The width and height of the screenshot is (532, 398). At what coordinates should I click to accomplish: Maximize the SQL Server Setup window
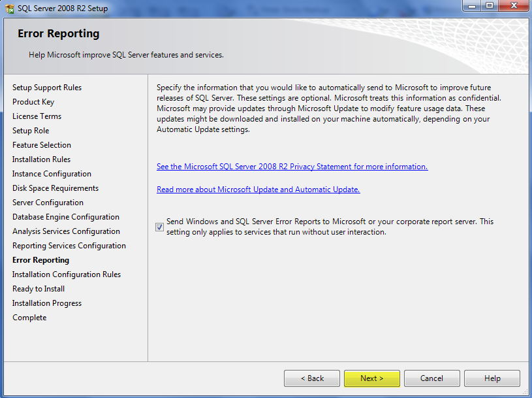coord(490,6)
